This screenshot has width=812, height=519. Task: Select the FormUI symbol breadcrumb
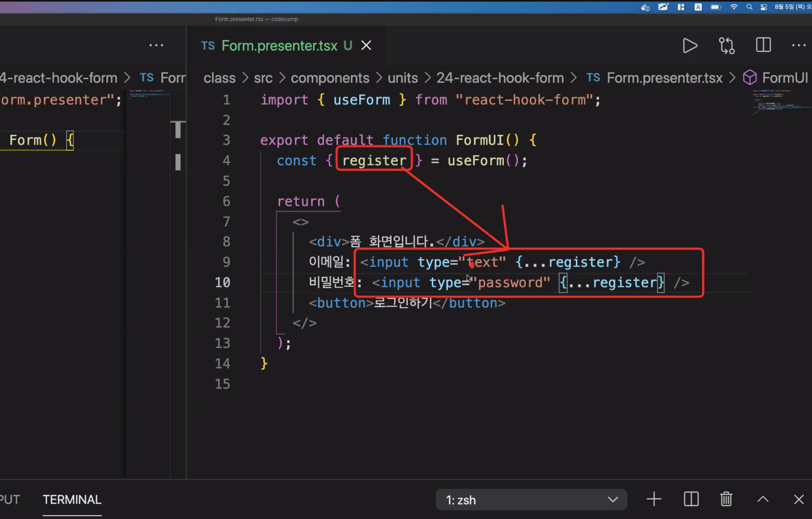tap(784, 78)
